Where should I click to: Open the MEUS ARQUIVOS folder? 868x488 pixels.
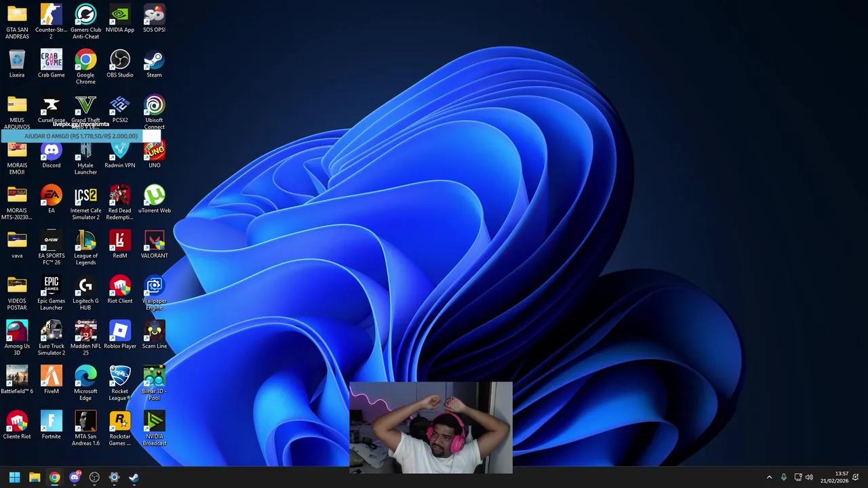point(17,112)
